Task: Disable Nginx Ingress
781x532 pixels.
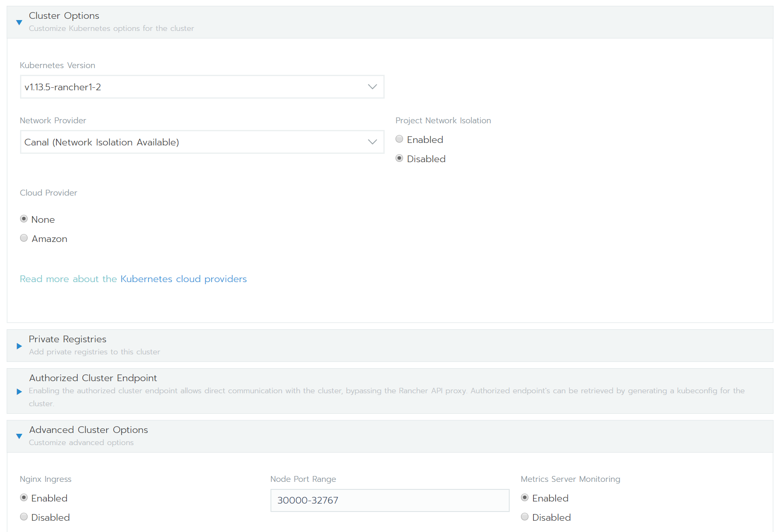Action: 24,517
